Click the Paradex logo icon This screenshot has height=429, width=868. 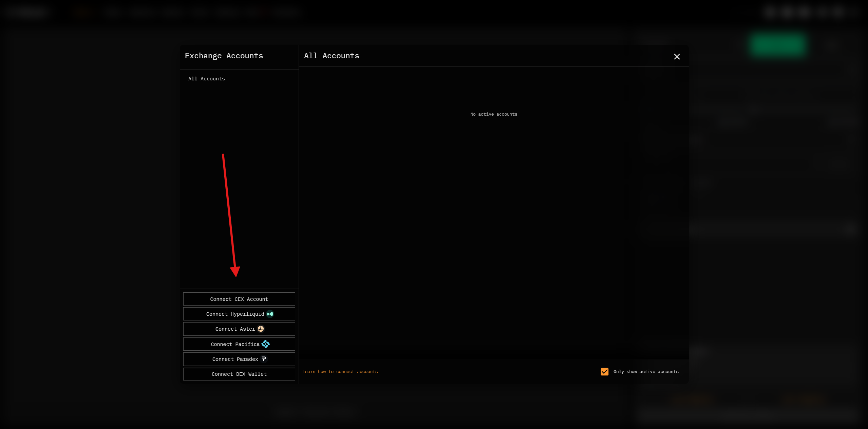264,359
